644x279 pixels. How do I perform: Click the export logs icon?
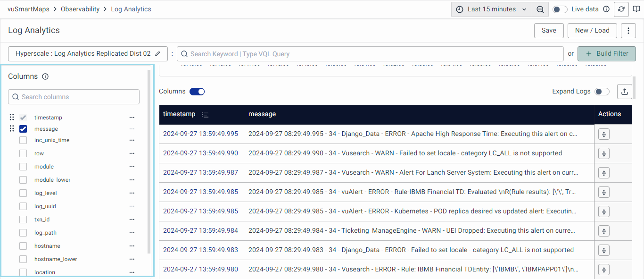pos(625,92)
